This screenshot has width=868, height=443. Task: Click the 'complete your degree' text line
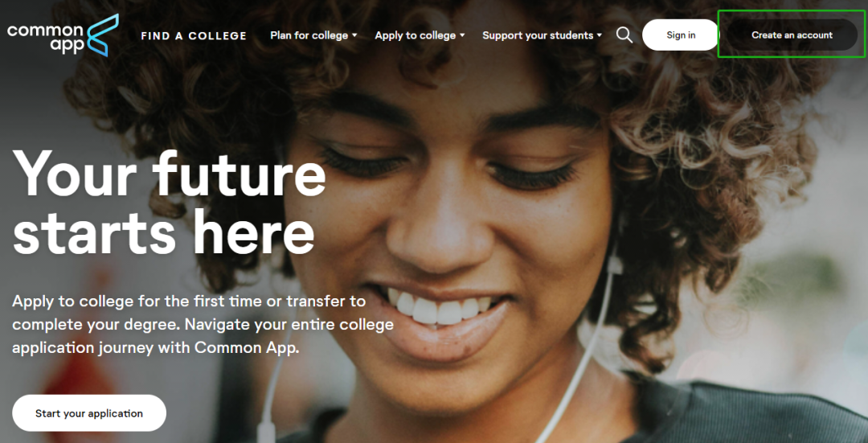pyautogui.click(x=203, y=325)
